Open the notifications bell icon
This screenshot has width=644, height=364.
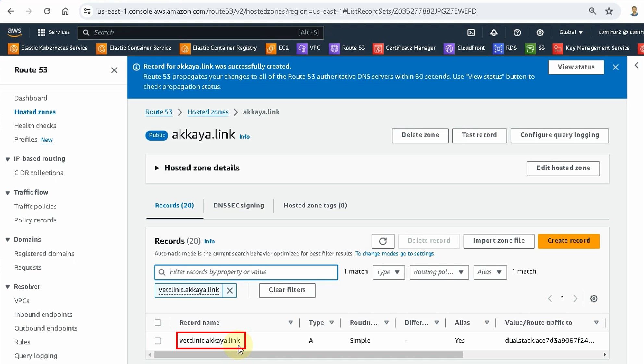494,32
